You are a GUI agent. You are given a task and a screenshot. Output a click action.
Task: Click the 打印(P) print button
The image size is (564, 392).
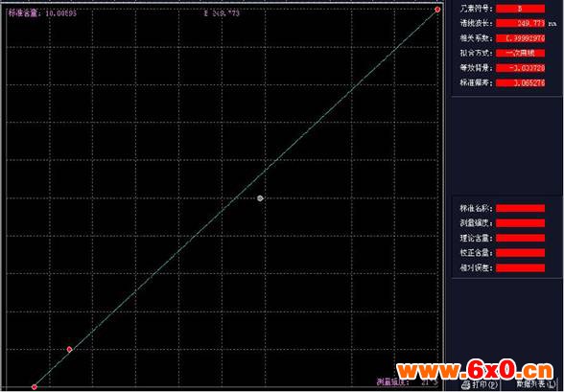[481, 385]
